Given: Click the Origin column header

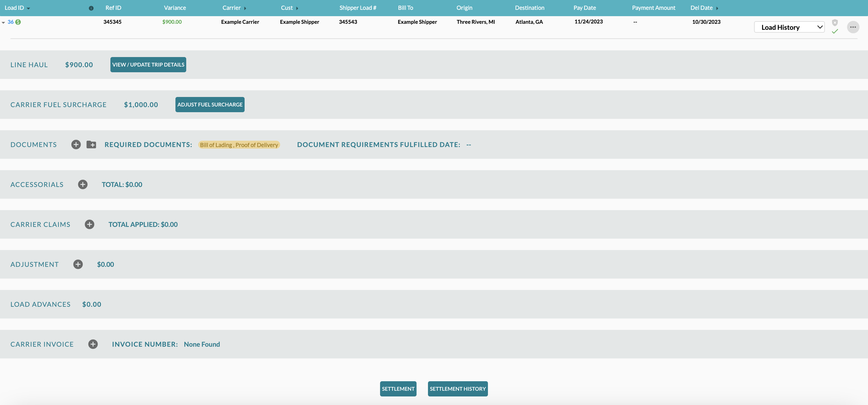Looking at the screenshot, I should tap(464, 8).
